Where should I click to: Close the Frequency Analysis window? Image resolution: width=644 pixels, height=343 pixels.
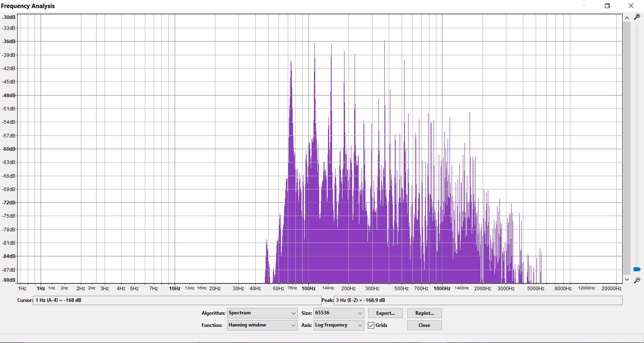631,6
